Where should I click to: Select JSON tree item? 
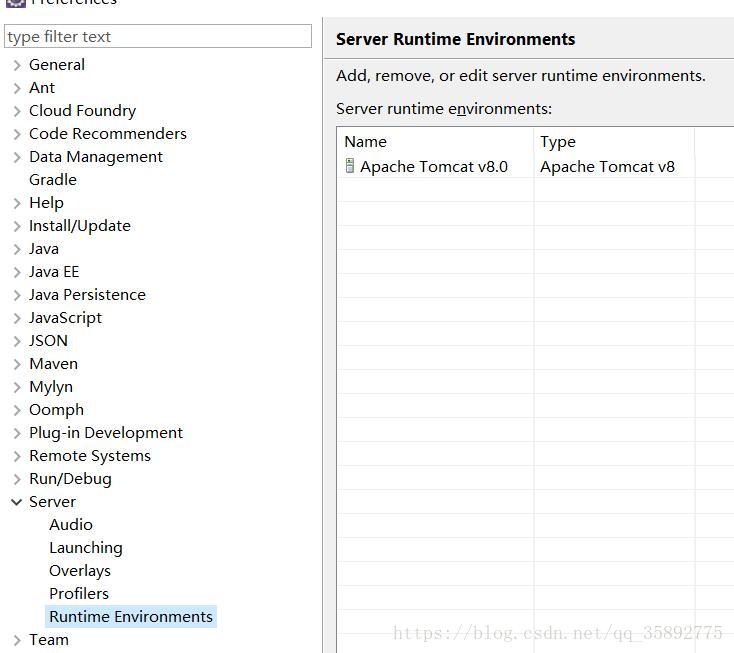coord(48,340)
